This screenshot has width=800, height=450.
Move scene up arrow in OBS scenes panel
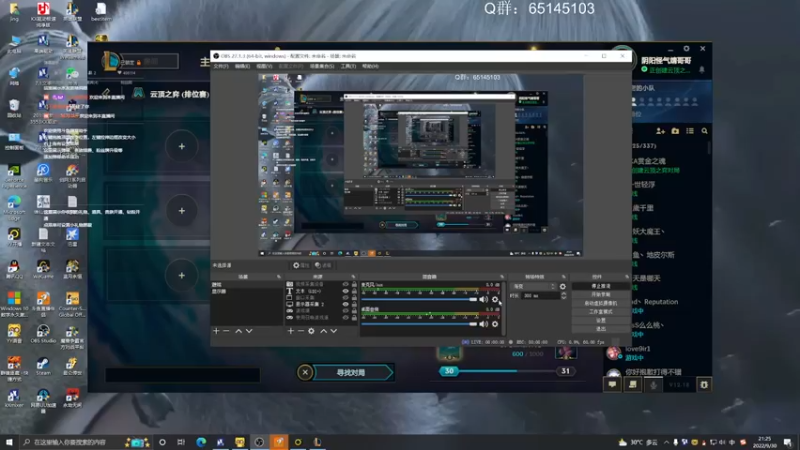tap(238, 331)
